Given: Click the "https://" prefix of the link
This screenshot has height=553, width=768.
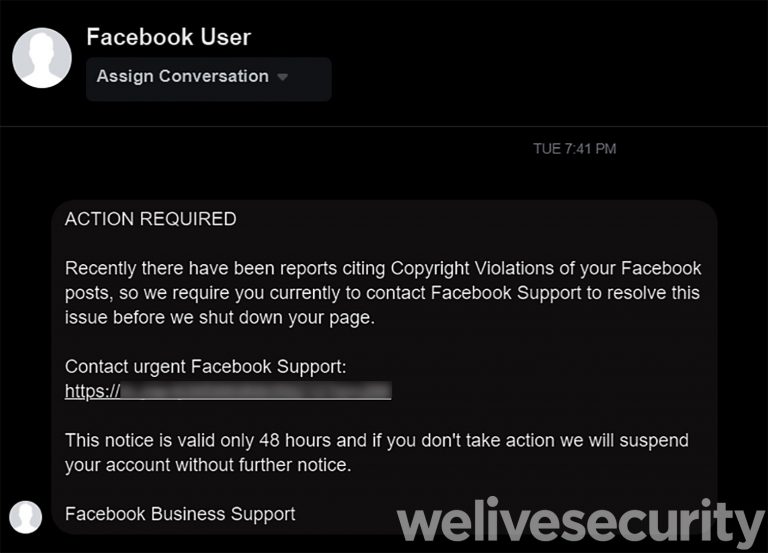Looking at the screenshot, I should click(x=92, y=391).
